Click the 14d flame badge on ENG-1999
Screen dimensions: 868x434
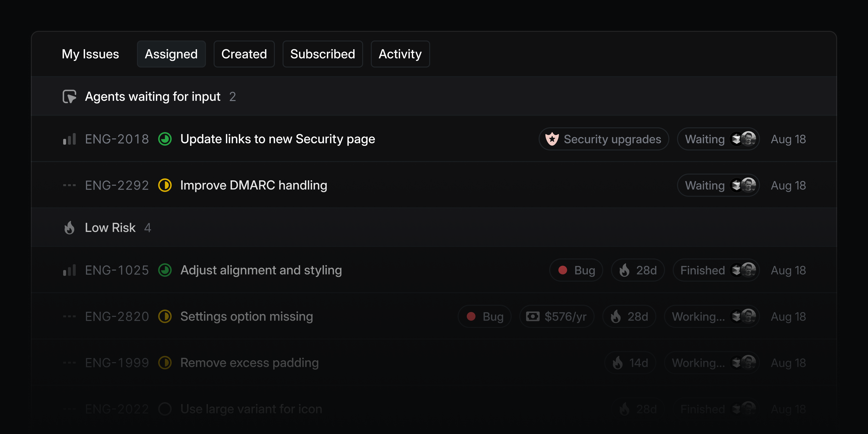tap(630, 363)
